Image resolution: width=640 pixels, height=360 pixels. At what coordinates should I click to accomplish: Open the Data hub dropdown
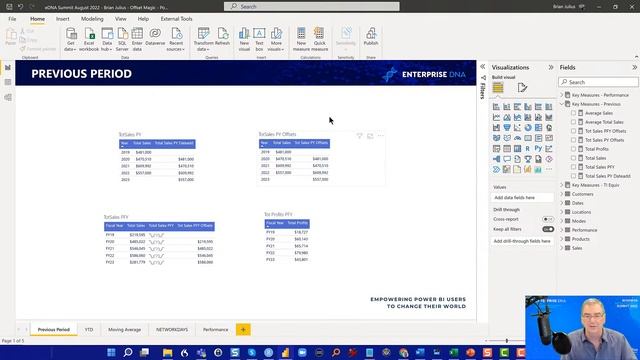pyautogui.click(x=107, y=40)
